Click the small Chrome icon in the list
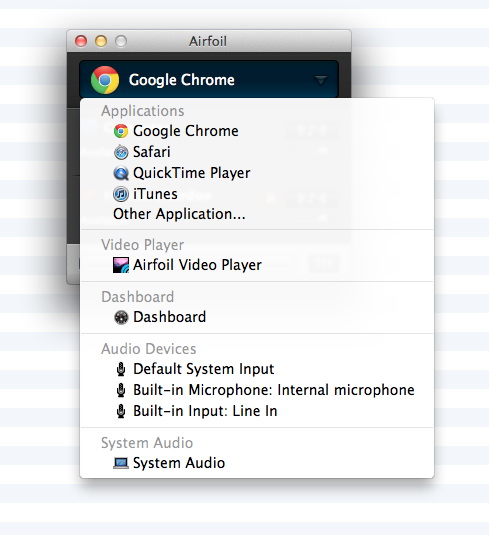489x535 pixels. coord(121,131)
